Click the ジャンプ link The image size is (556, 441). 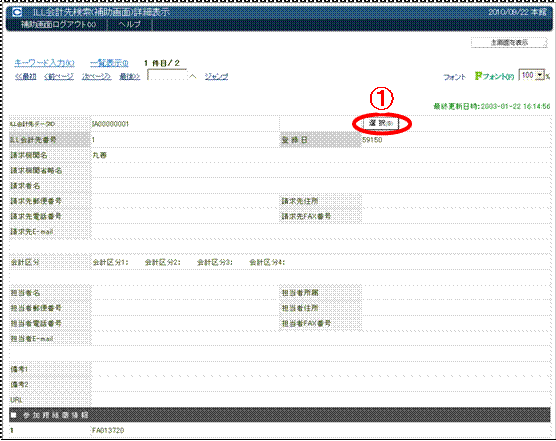pos(216,76)
